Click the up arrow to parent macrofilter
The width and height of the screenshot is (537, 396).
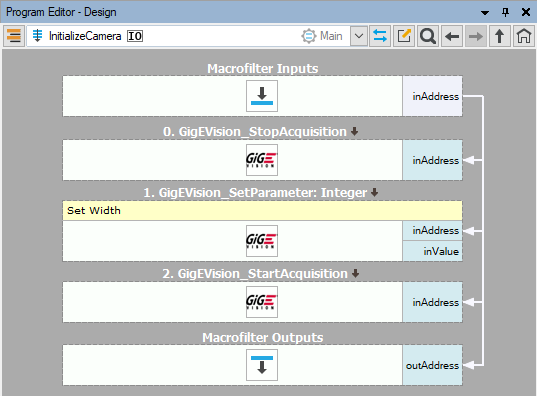500,36
